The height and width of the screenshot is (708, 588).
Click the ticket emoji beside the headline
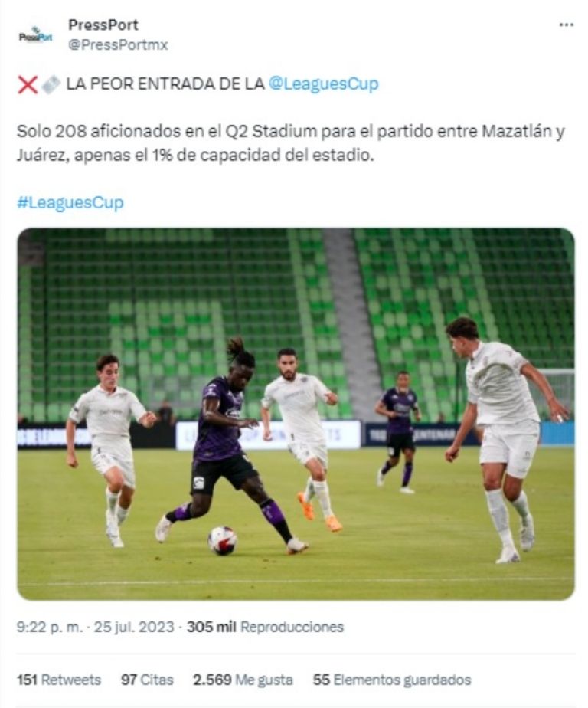[51, 85]
